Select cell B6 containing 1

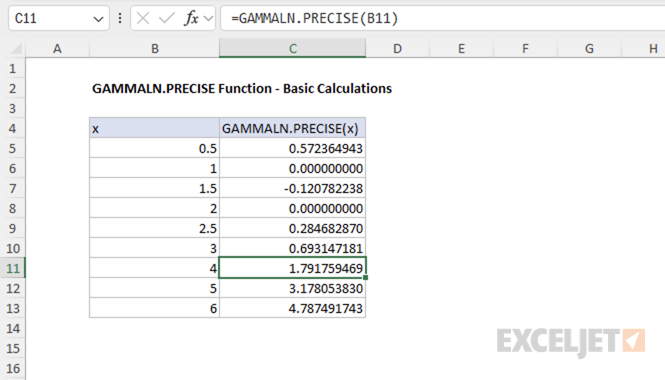tap(154, 168)
